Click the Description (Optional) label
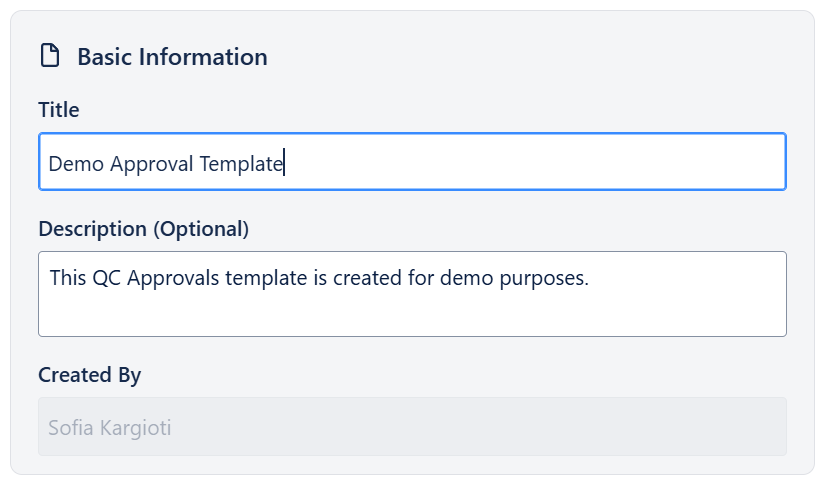 [x=143, y=228]
